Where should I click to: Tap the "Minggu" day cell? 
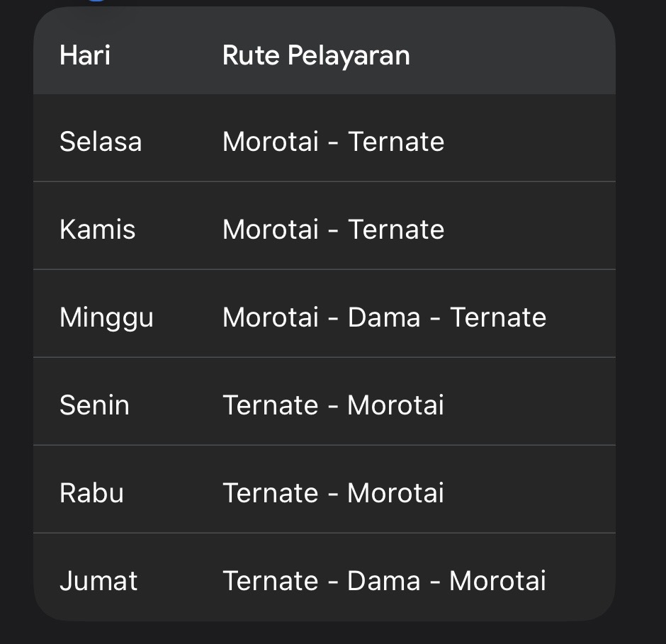[x=106, y=317]
